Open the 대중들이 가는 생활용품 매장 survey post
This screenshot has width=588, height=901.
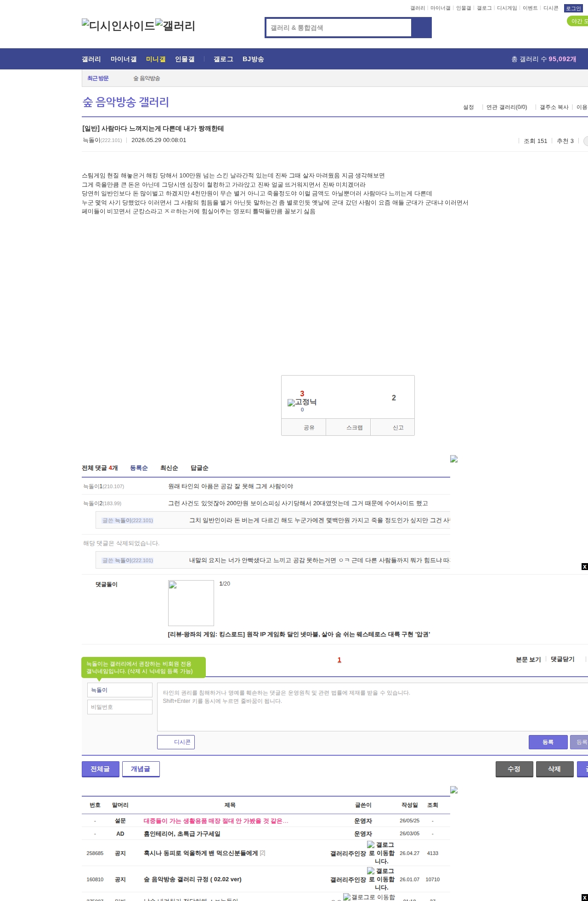click(216, 821)
